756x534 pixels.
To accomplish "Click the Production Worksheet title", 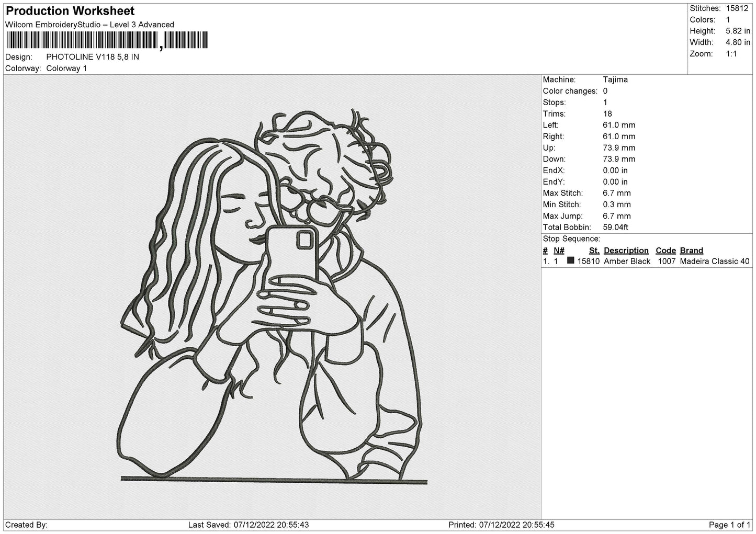I will point(70,11).
